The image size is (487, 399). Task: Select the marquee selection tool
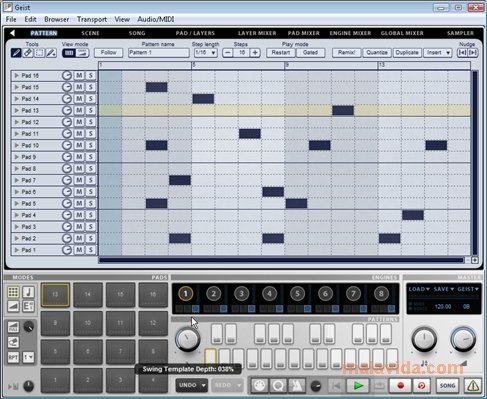tap(39, 53)
